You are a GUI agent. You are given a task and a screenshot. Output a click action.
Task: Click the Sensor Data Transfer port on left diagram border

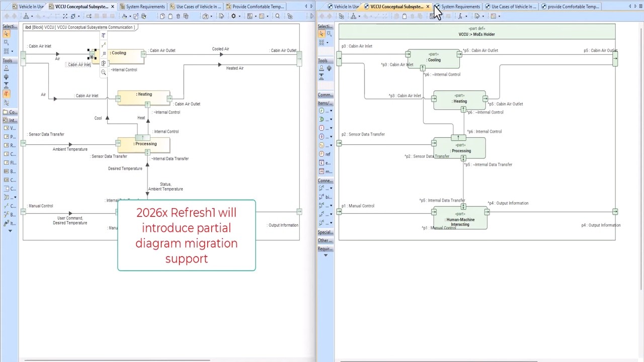[x=23, y=144]
